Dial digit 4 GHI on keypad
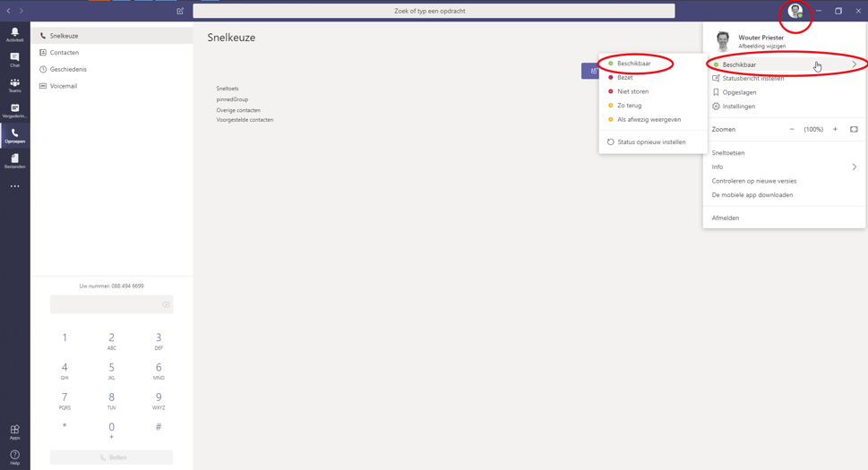 tap(64, 371)
